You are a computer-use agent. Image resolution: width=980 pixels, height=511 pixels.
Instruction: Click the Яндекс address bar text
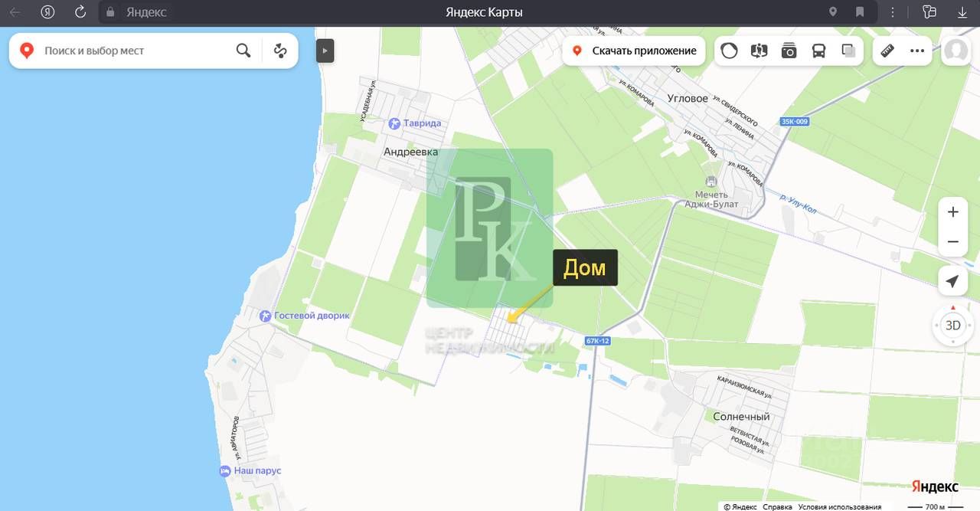click(x=145, y=12)
